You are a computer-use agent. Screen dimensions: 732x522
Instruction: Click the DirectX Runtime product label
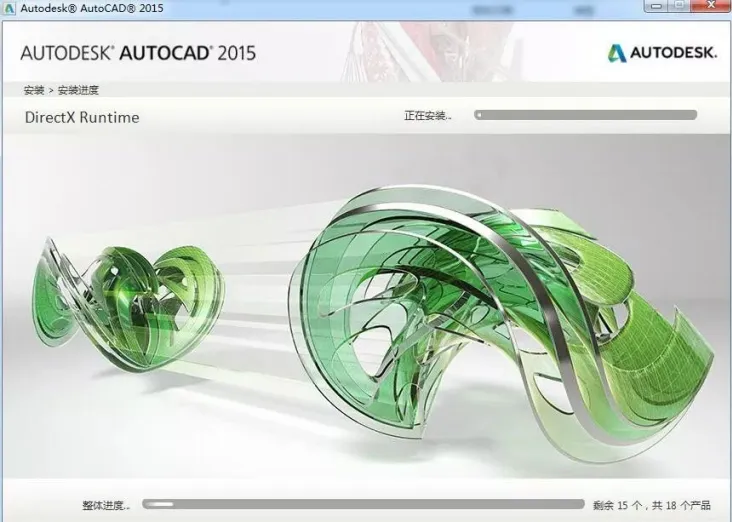(x=82, y=117)
